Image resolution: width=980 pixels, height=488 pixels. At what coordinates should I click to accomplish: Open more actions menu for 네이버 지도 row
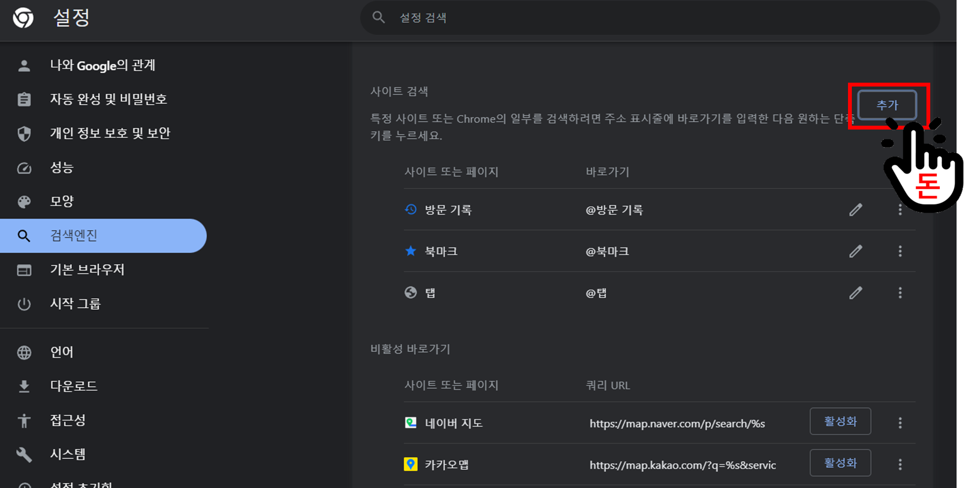pos(900,423)
